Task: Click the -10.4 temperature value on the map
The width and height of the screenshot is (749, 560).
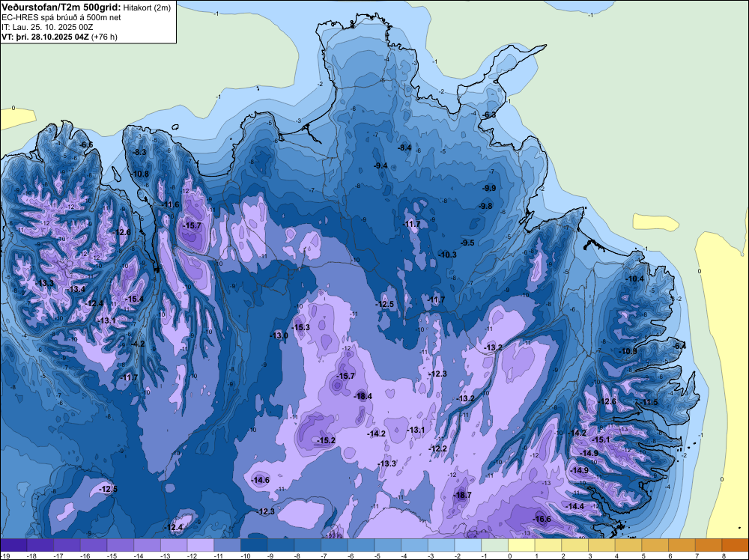Action: tap(635, 279)
